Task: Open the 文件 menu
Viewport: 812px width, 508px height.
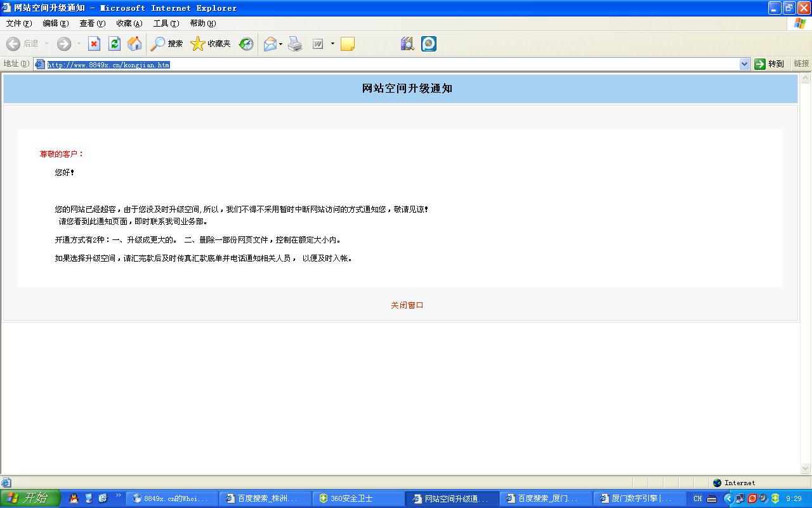Action: pos(18,23)
